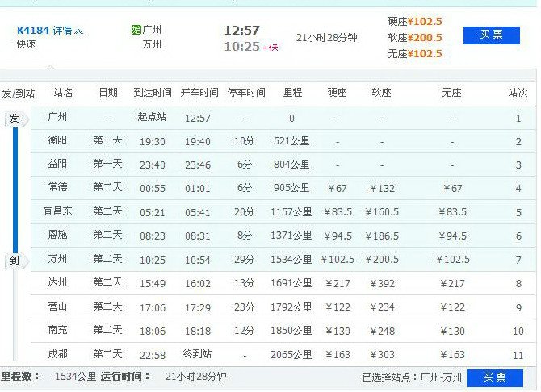Screen dimensions: 541x392
Task: Click the 21小时28分钟 duration in summary
Action: [326, 38]
